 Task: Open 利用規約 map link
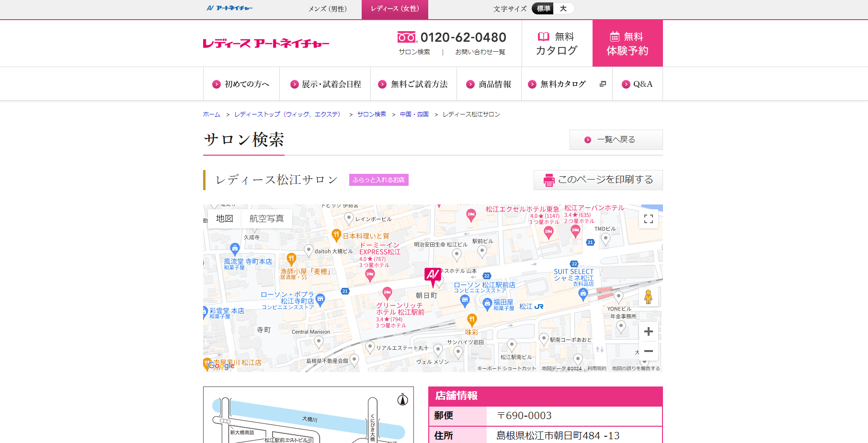coord(597,368)
